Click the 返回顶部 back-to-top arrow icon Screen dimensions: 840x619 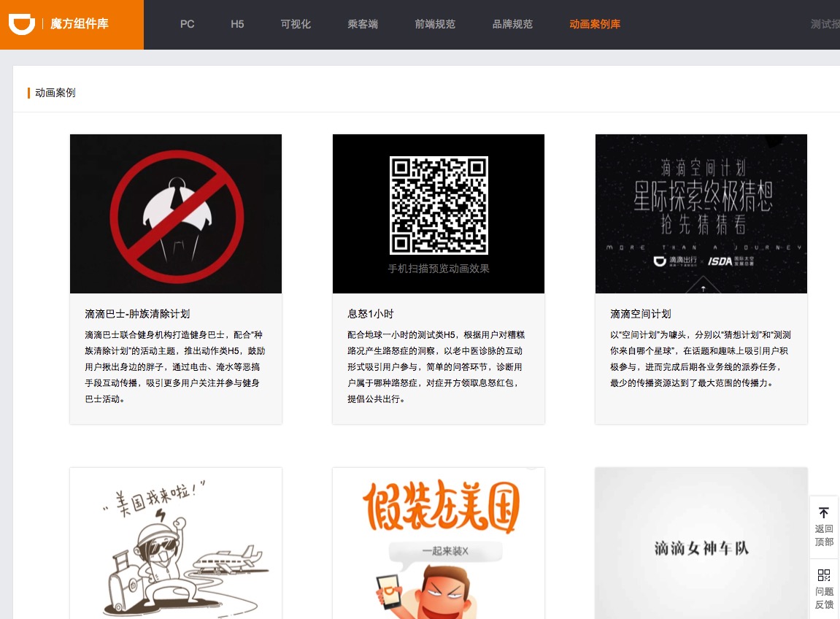pos(823,513)
